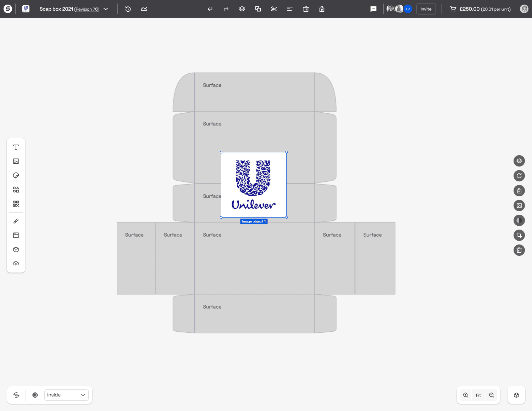
Task: Duplicate the selected object via copy icon
Action: pyautogui.click(x=258, y=9)
